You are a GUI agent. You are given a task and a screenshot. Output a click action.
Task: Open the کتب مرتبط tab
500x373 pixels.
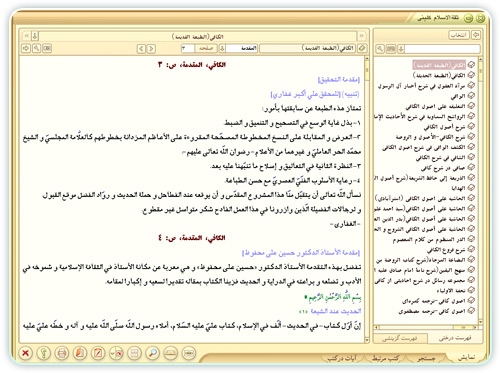click(x=385, y=358)
